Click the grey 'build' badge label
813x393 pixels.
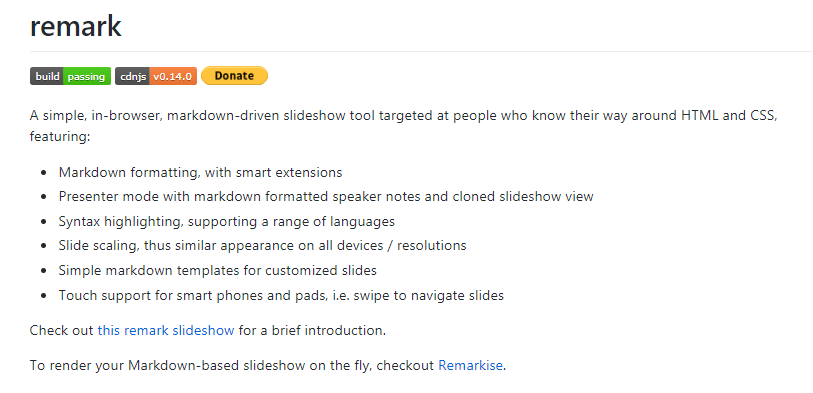(47, 76)
